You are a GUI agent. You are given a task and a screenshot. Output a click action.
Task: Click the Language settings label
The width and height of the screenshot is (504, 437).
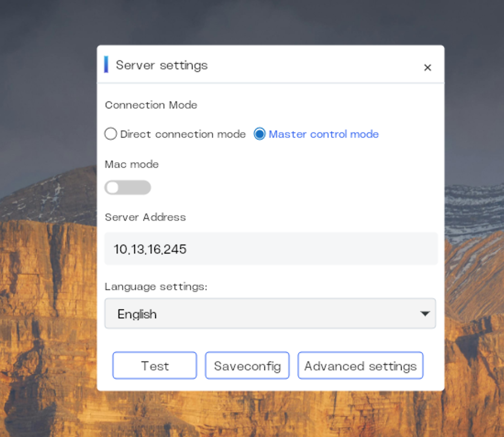(x=156, y=286)
